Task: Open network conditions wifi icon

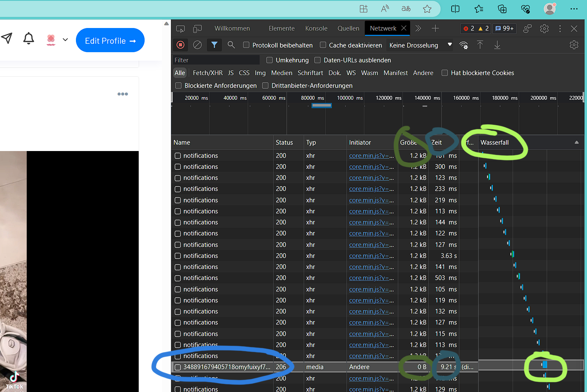Action: [464, 45]
